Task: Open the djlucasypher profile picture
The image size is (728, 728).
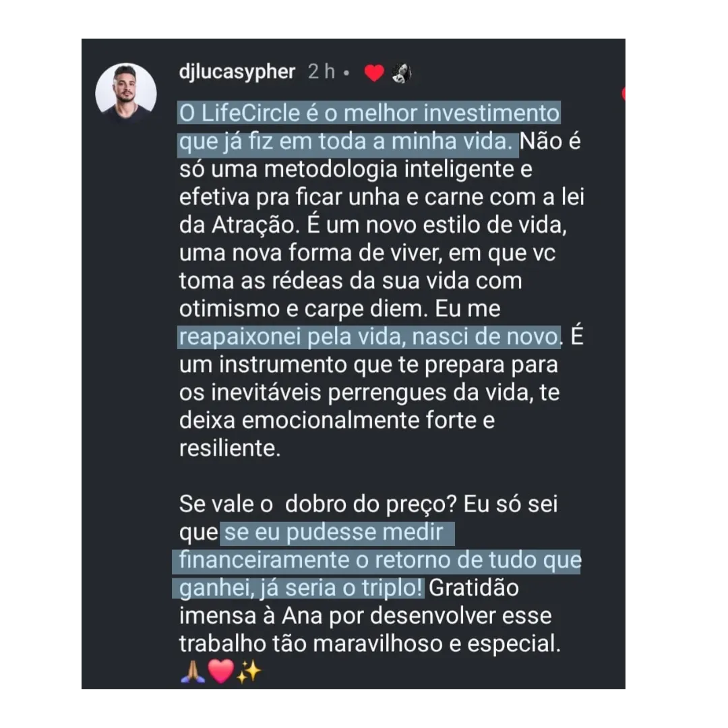Action: pyautogui.click(x=126, y=93)
